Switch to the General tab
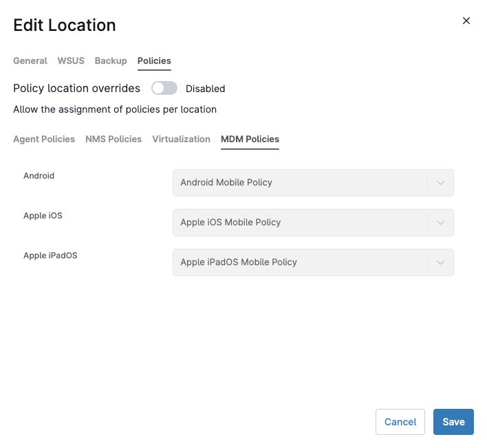This screenshot has height=448, width=487. coord(30,60)
